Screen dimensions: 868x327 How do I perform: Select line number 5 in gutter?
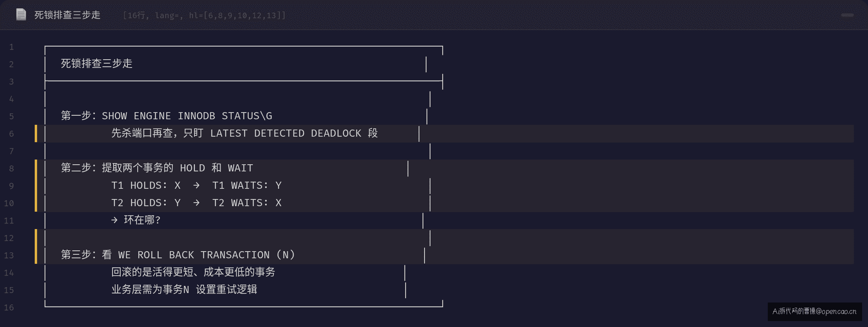11,116
